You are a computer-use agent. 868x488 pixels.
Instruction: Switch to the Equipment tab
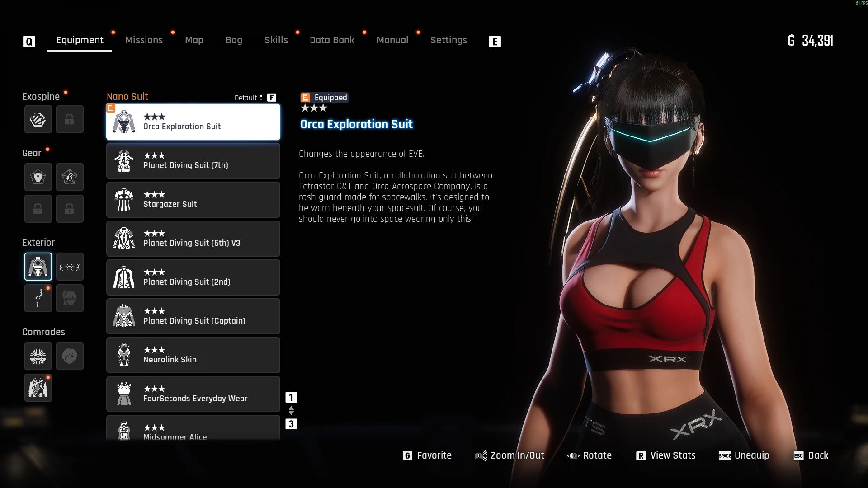pyautogui.click(x=80, y=40)
